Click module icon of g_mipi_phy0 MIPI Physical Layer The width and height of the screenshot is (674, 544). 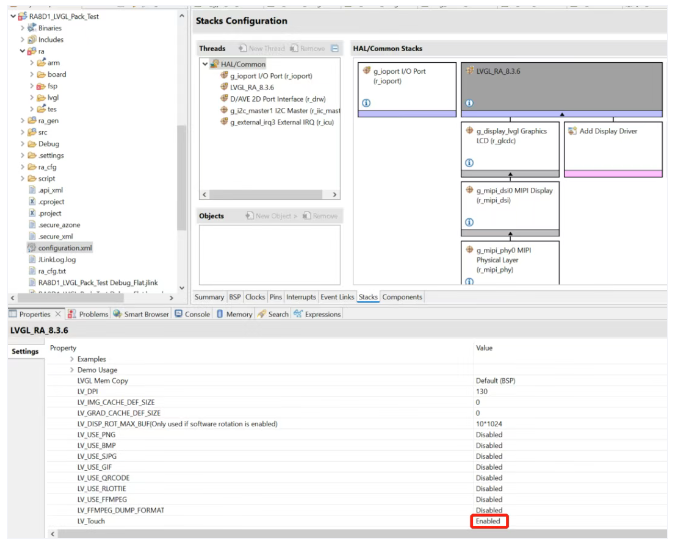(x=469, y=250)
